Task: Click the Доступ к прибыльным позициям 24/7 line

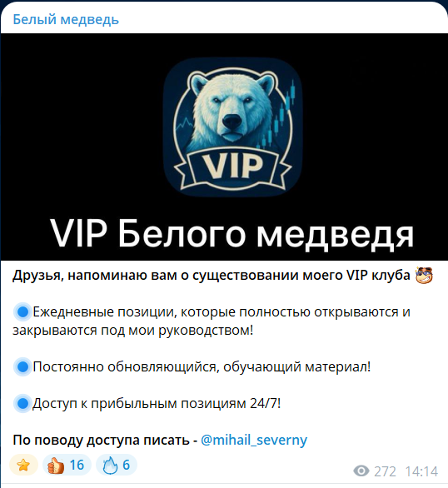Action: [157, 404]
